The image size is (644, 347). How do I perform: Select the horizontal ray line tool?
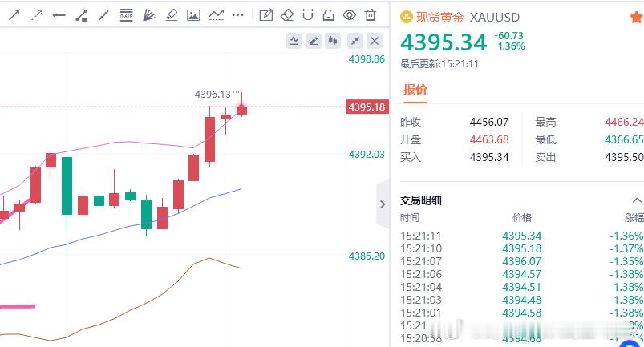point(59,15)
